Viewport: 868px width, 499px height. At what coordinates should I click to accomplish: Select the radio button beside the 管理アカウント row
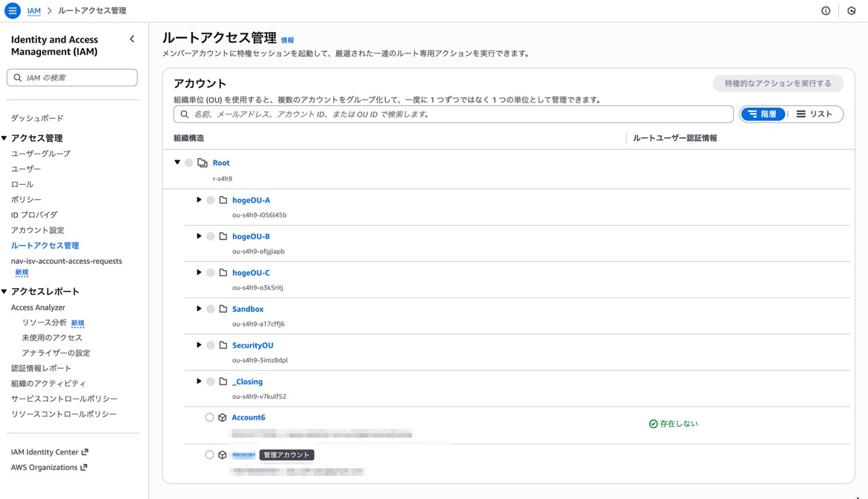pyautogui.click(x=208, y=454)
